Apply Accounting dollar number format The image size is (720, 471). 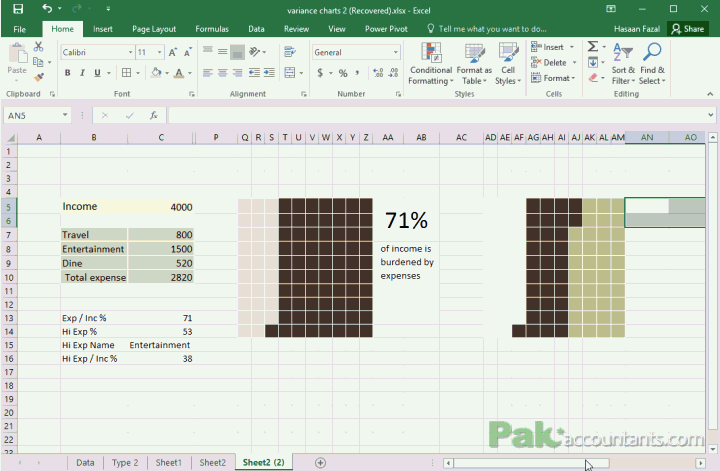[320, 73]
